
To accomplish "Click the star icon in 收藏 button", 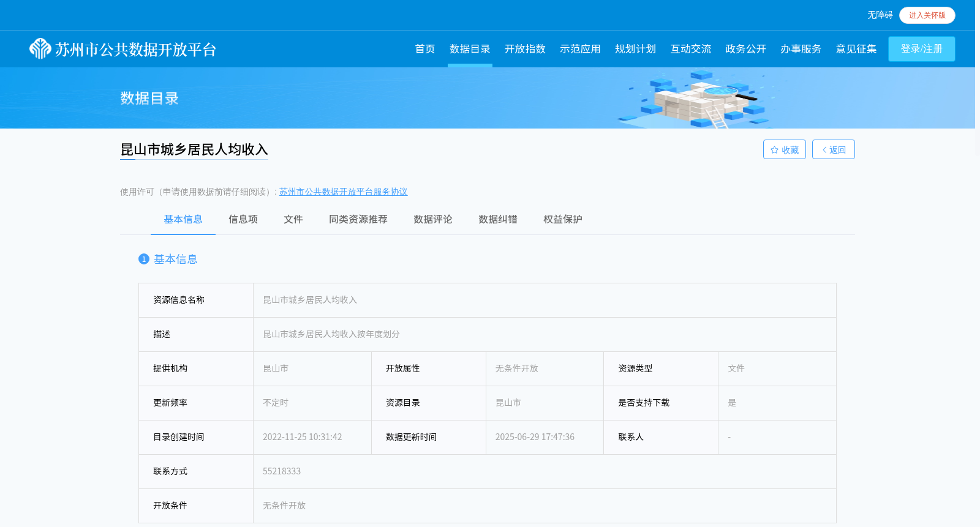I will point(774,150).
